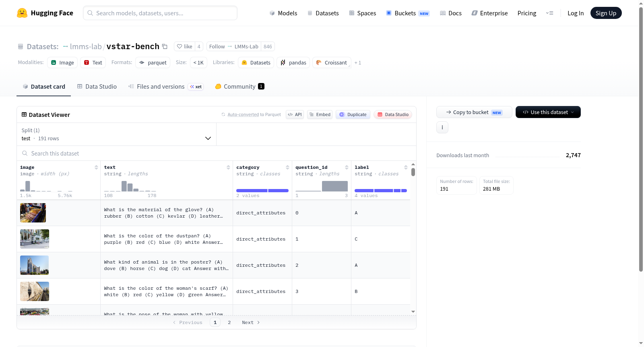Click the Sign Up button
This screenshot has height=347, width=644.
click(606, 13)
